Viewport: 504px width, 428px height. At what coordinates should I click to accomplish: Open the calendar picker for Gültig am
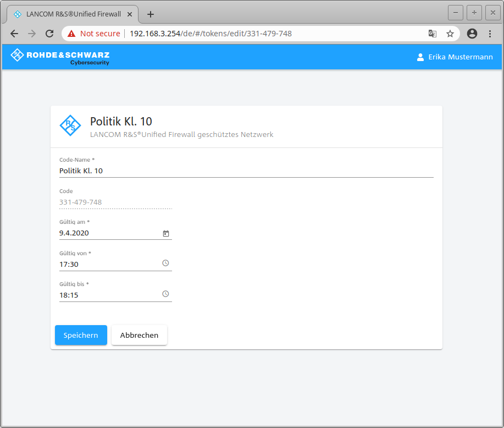pyautogui.click(x=165, y=233)
